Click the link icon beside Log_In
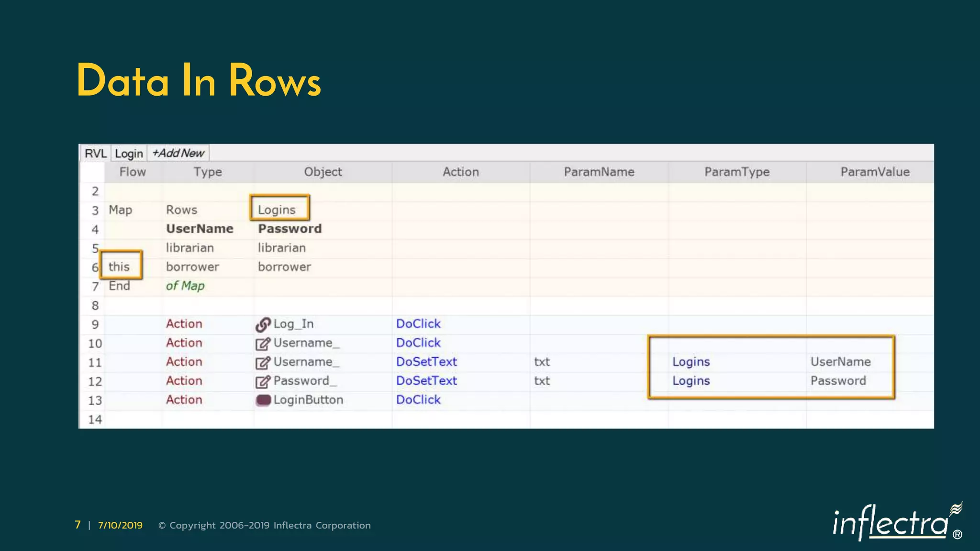Image resolution: width=980 pixels, height=551 pixels. (263, 324)
